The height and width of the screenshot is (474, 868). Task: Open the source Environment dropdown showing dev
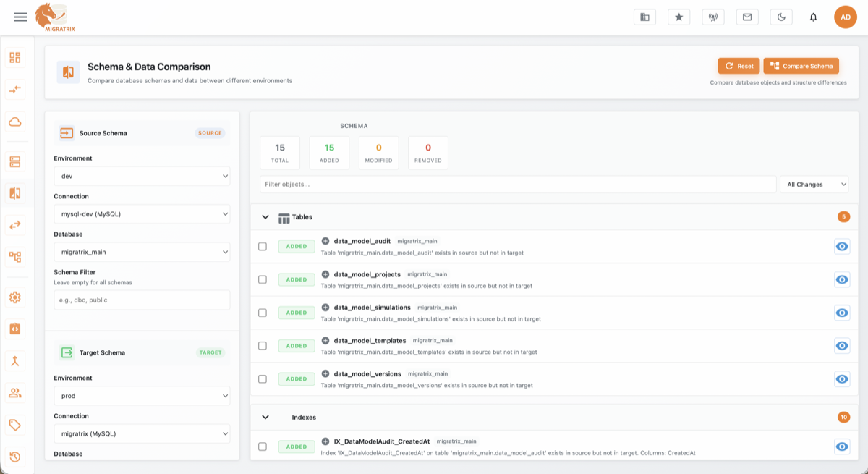point(142,176)
